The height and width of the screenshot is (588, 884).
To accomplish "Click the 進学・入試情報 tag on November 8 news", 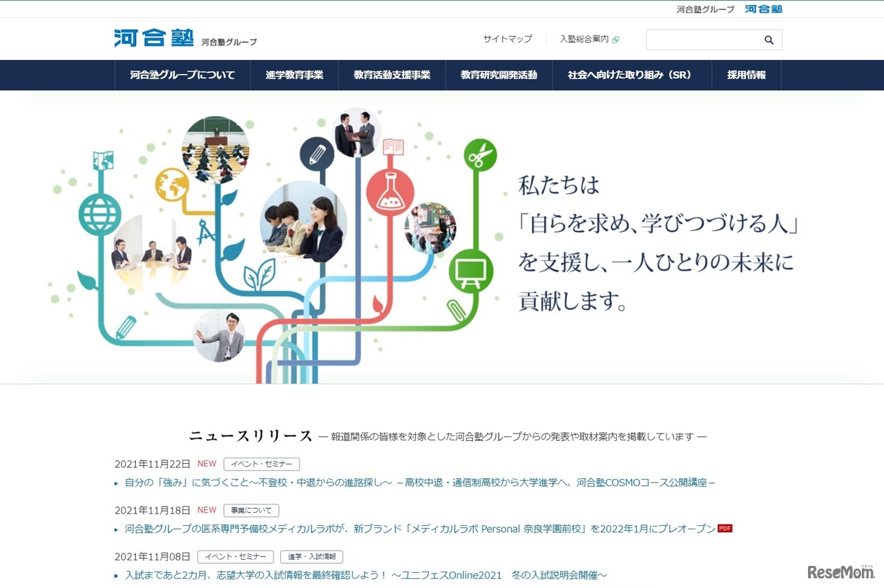I will 311,556.
